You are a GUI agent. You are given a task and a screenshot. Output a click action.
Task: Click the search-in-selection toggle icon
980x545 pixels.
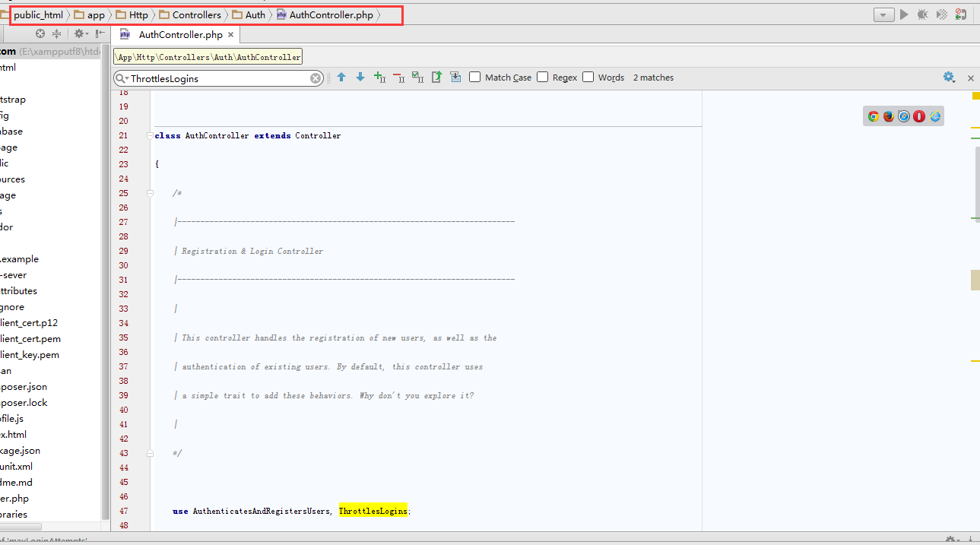pyautogui.click(x=455, y=77)
